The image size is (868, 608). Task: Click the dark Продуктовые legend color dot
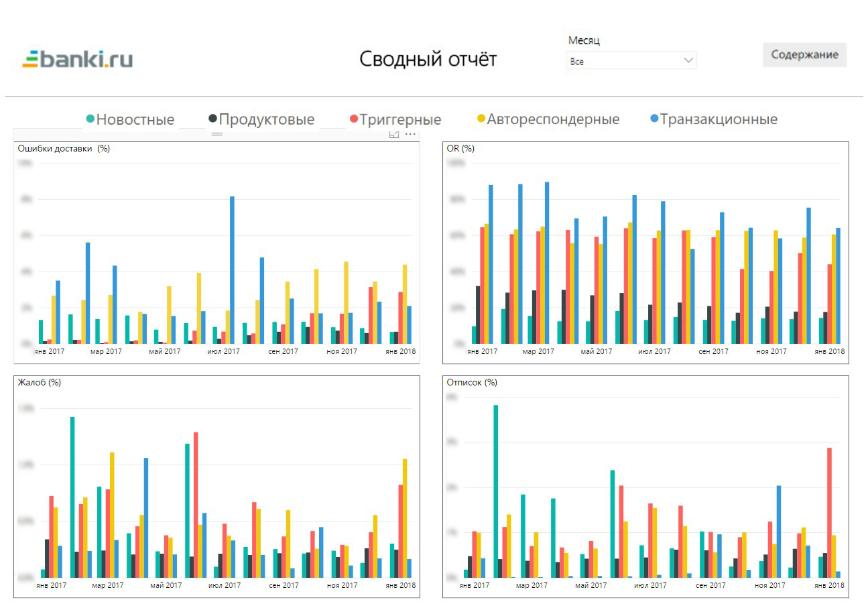213,119
